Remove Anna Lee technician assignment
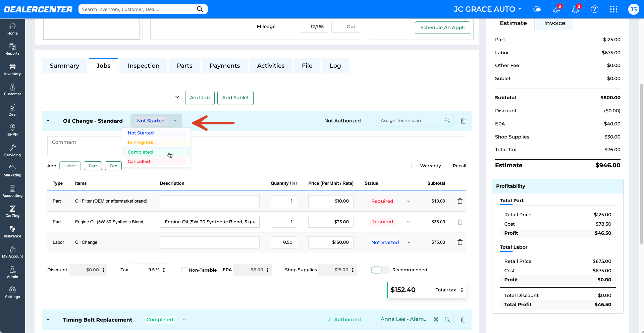This screenshot has height=333, width=644. click(436, 319)
